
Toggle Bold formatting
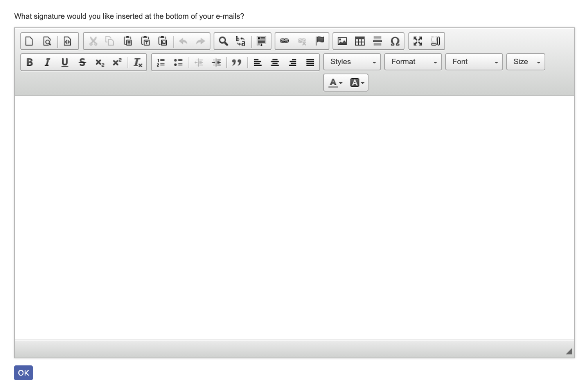[29, 62]
